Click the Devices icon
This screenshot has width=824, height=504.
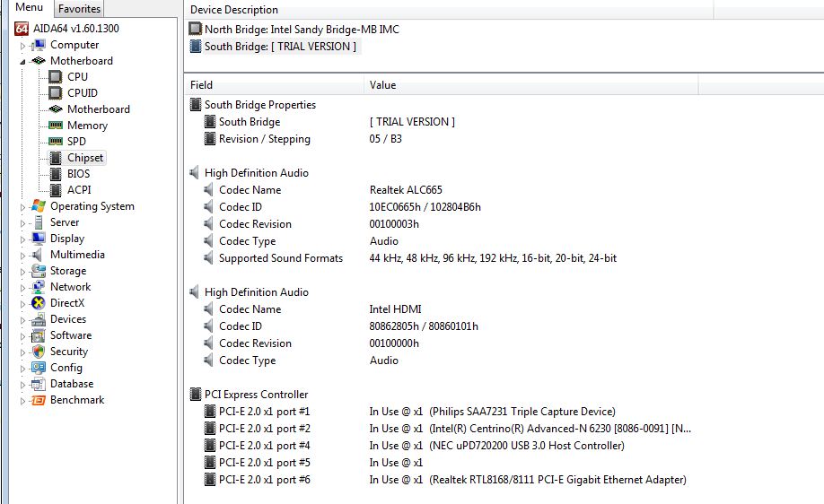tap(39, 319)
